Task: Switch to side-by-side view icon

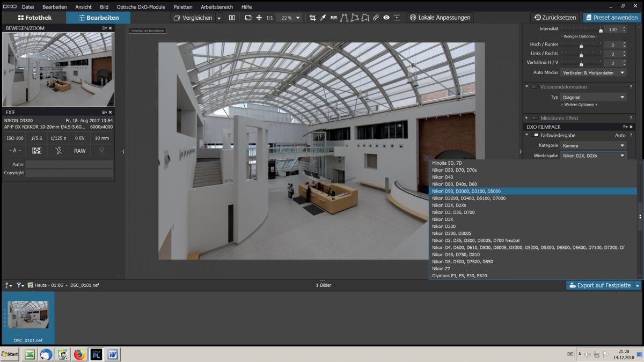Action: 232,18
